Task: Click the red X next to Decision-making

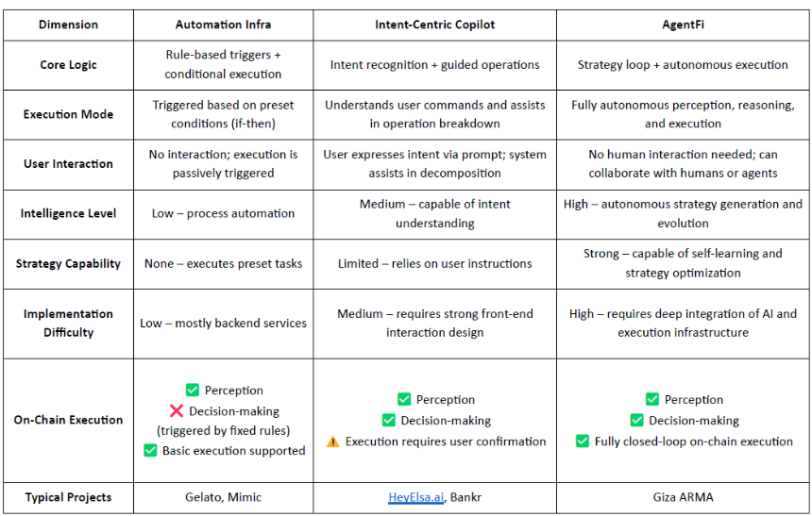Action: (177, 411)
